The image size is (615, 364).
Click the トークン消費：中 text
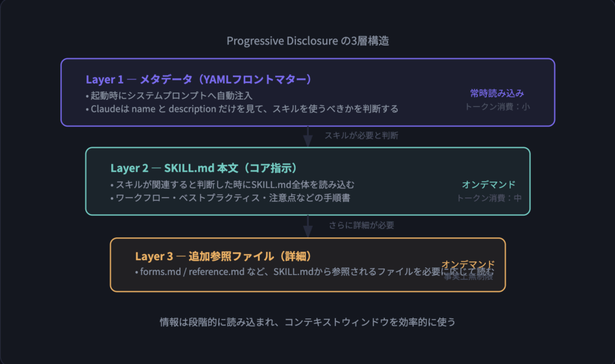489,198
